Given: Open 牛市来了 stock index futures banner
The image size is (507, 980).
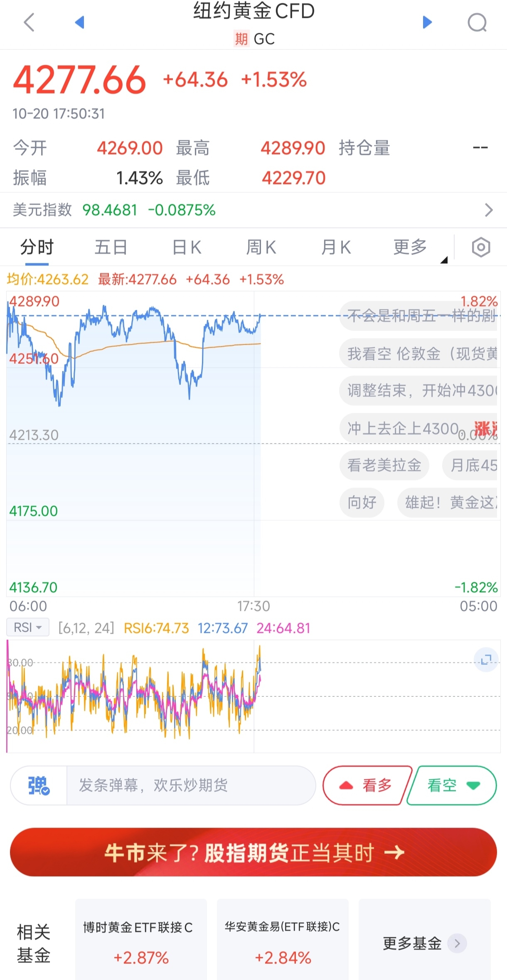Looking at the screenshot, I should 253,852.
